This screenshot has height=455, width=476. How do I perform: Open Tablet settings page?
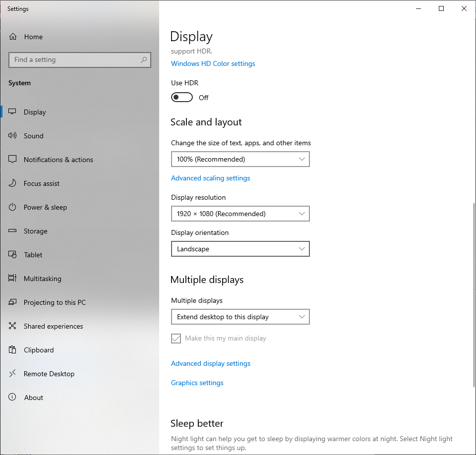pyautogui.click(x=79, y=255)
